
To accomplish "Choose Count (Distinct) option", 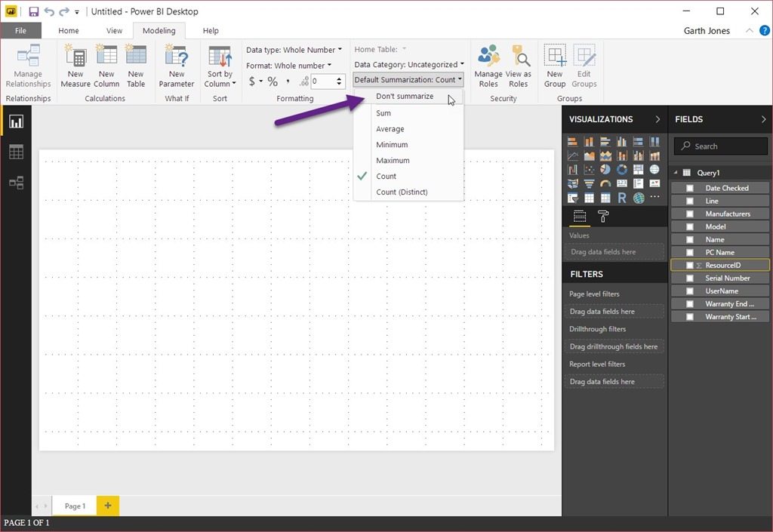I will (408, 192).
